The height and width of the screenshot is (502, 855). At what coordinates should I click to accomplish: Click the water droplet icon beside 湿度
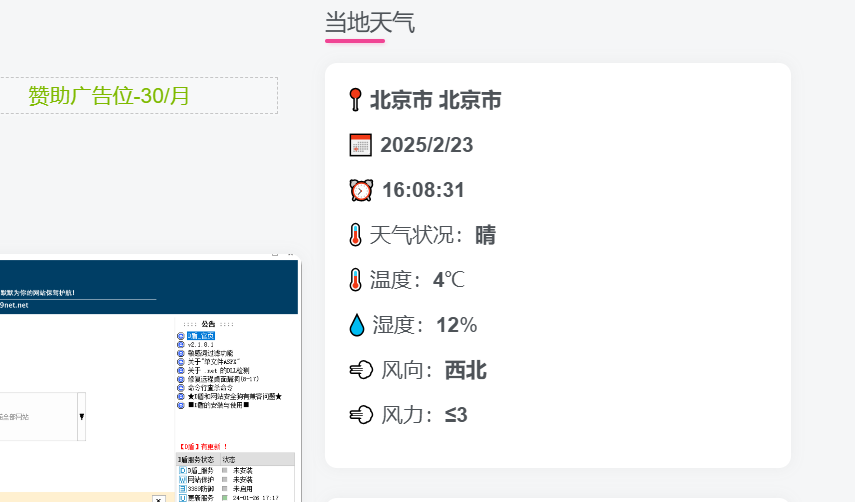[x=357, y=325]
